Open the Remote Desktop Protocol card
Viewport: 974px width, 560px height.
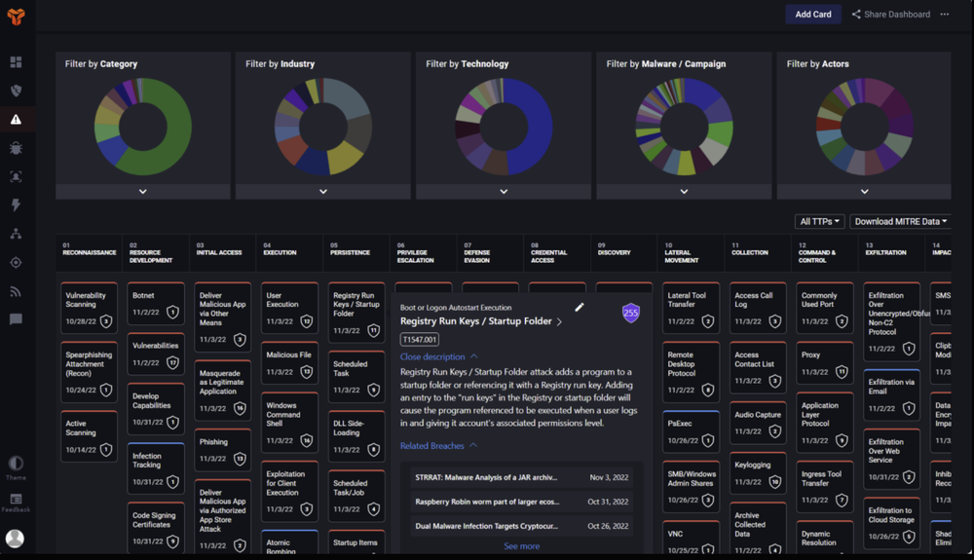pos(691,371)
